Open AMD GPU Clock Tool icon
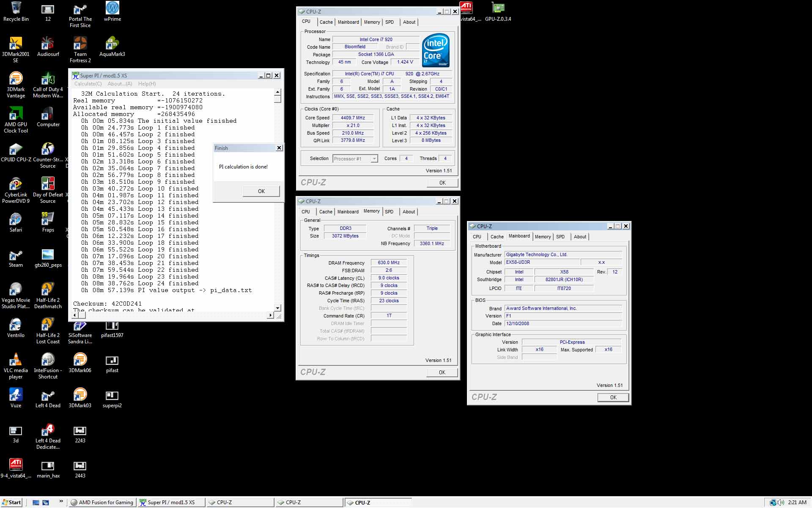This screenshot has height=508, width=812. (x=16, y=120)
